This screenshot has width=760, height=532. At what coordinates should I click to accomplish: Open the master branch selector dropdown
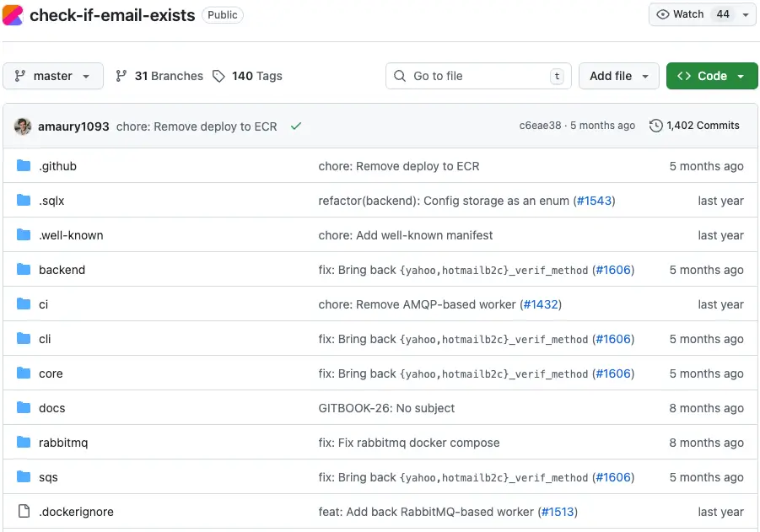53,76
